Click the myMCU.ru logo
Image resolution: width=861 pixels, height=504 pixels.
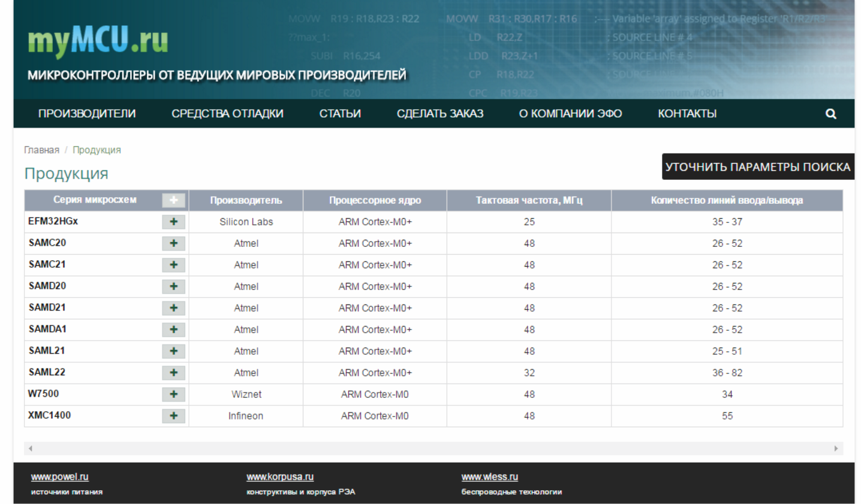pos(98,41)
